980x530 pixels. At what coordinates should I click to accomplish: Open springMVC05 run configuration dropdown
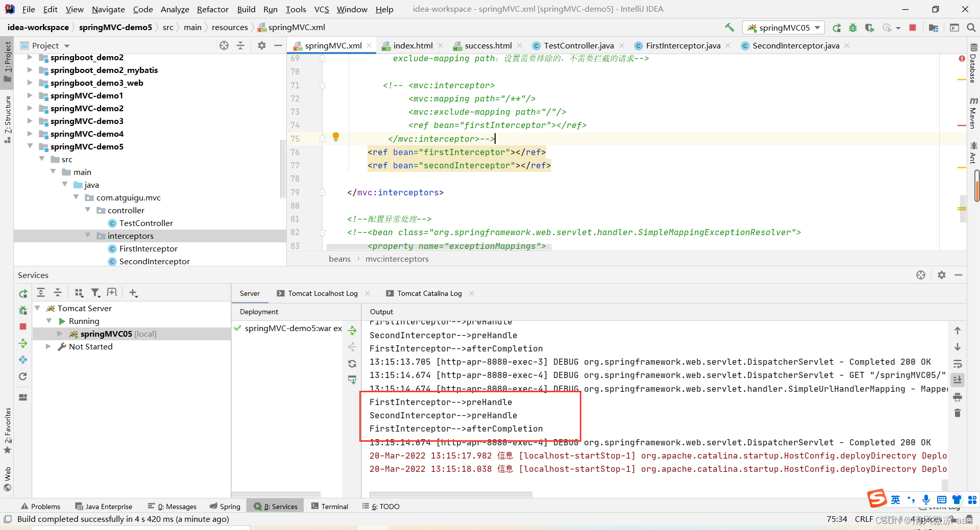pyautogui.click(x=783, y=28)
